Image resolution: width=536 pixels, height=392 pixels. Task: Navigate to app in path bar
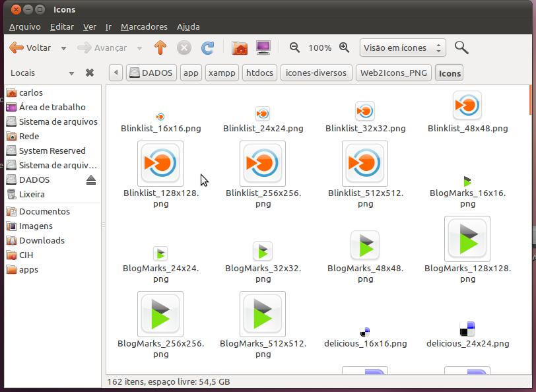tap(191, 73)
